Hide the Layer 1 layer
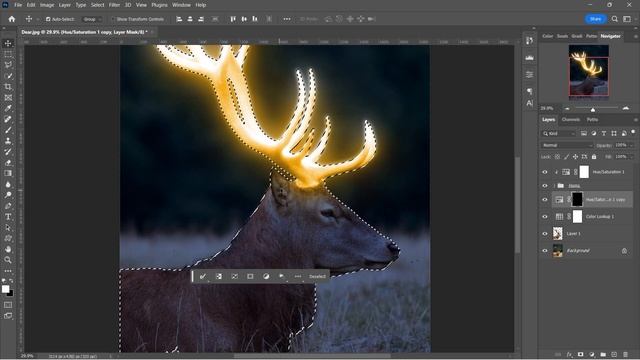 click(544, 233)
